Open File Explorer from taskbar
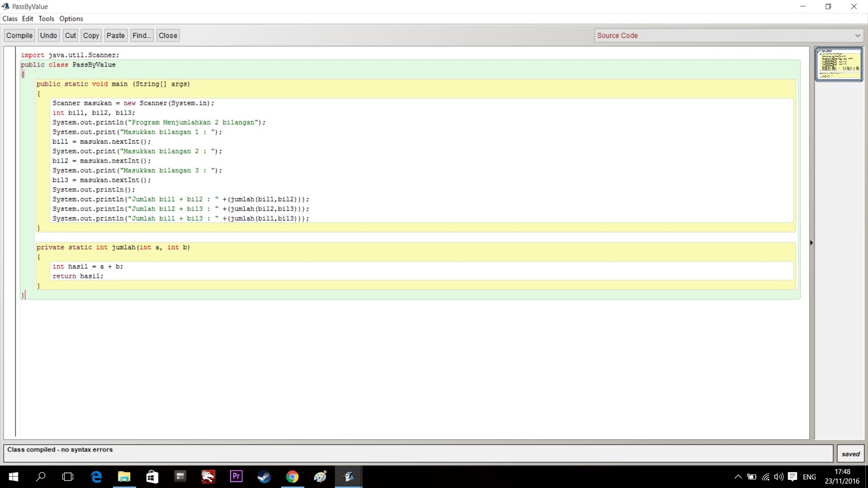 pos(124,477)
